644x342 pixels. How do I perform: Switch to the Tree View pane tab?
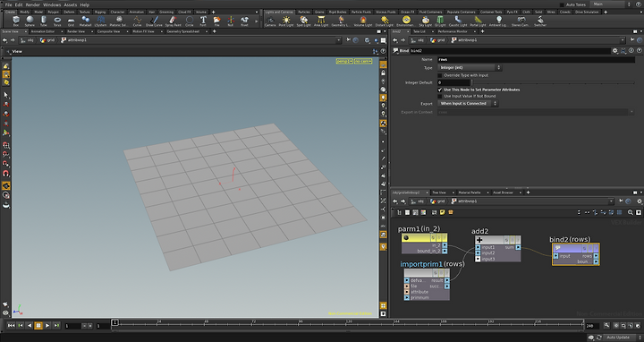[x=439, y=192]
